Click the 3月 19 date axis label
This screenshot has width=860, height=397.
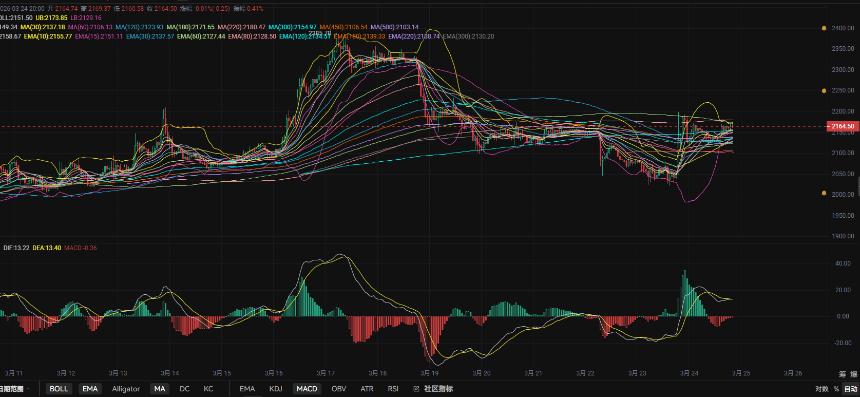click(429, 373)
